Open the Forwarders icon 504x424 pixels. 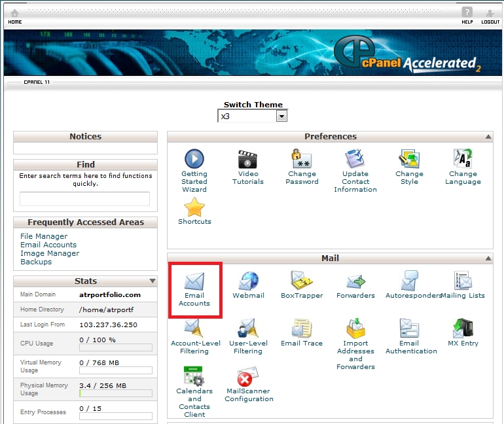(355, 282)
